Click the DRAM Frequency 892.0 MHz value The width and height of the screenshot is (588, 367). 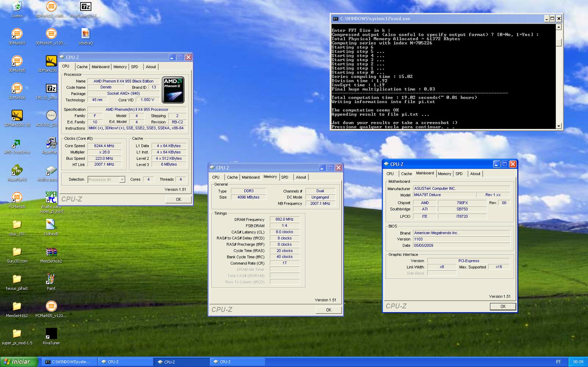point(284,220)
